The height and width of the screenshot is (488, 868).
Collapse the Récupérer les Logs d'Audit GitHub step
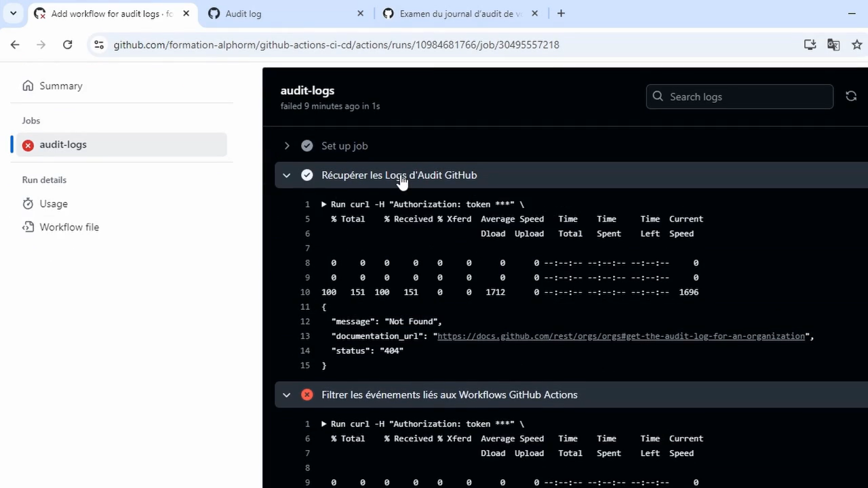[x=286, y=175]
